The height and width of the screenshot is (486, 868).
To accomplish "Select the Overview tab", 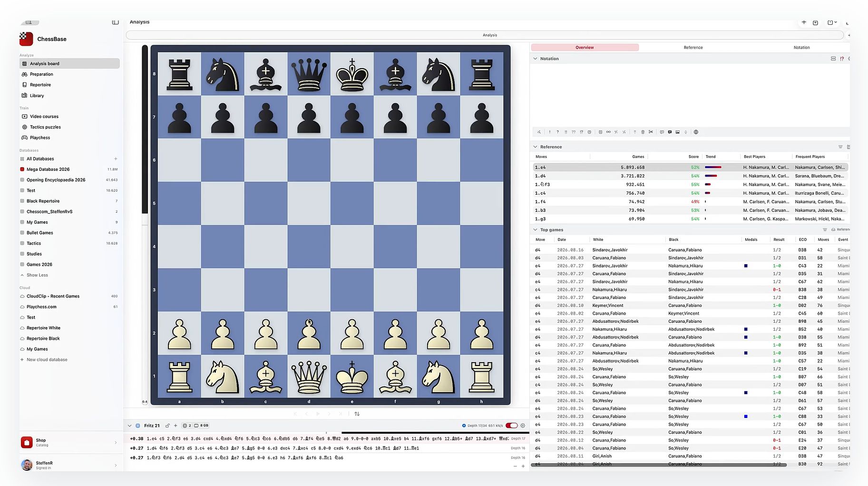I will click(x=585, y=48).
